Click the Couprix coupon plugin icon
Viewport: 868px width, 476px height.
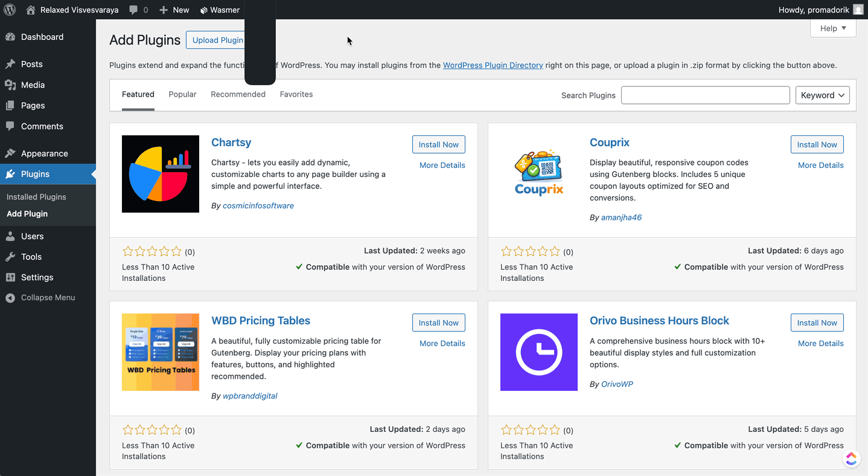538,174
